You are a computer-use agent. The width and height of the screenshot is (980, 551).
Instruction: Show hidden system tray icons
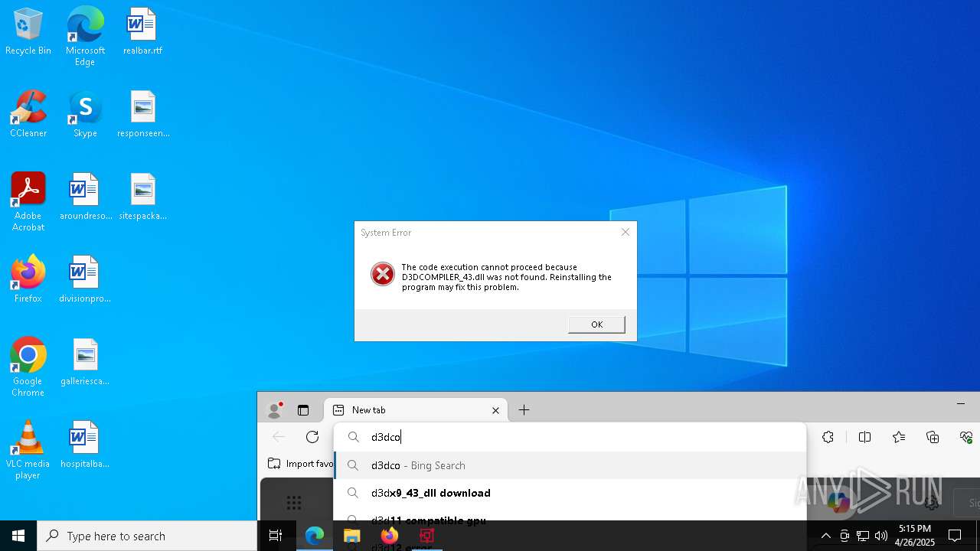(825, 536)
